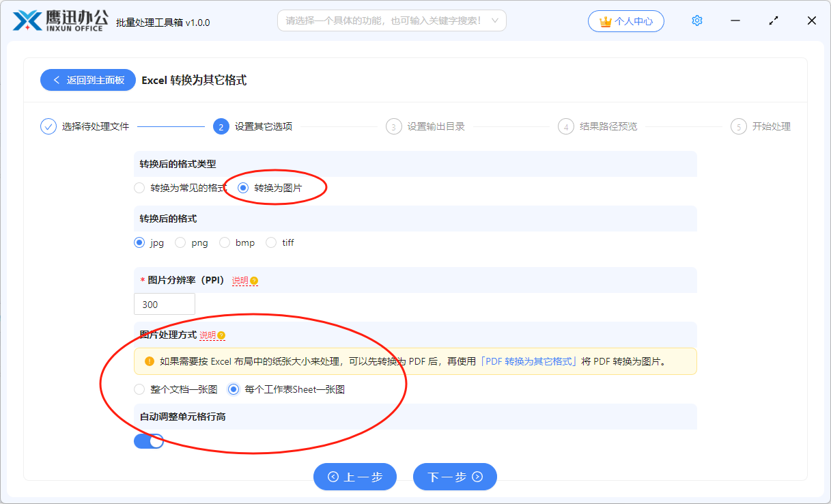Minimize the application window
Screen dimensions: 831x504
[x=735, y=20]
